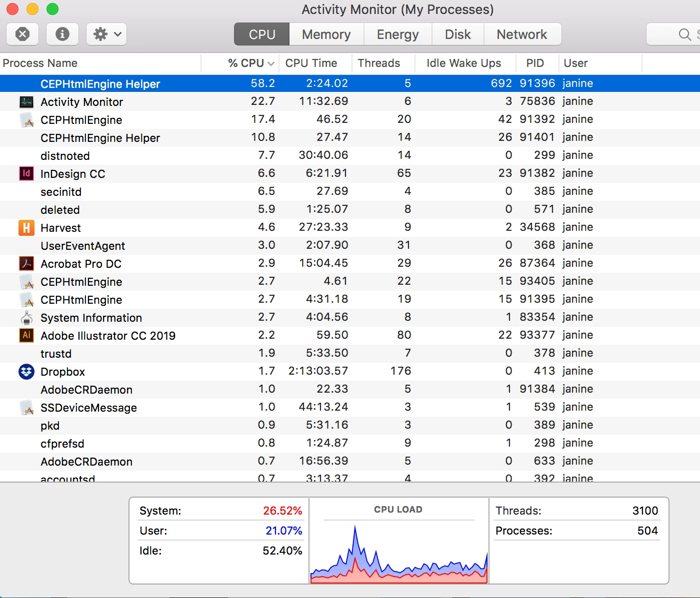
Task: Click the Threads count 3100
Action: (x=645, y=511)
